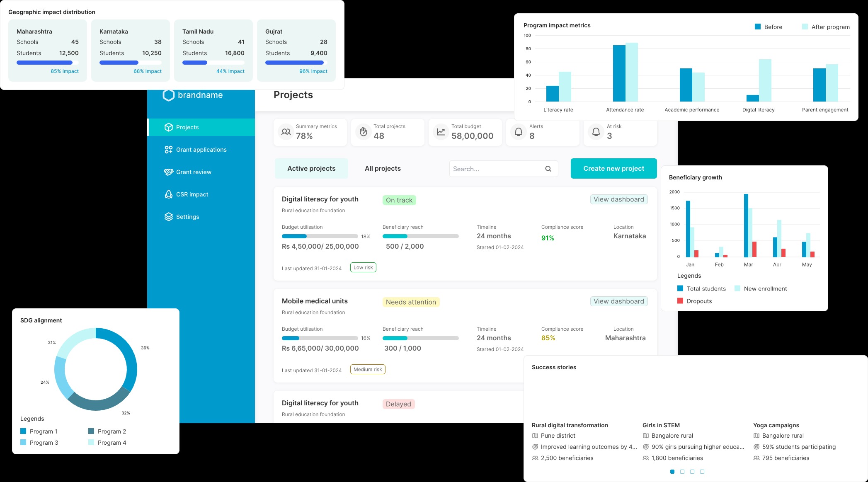Switch to the All projects tab

click(383, 168)
